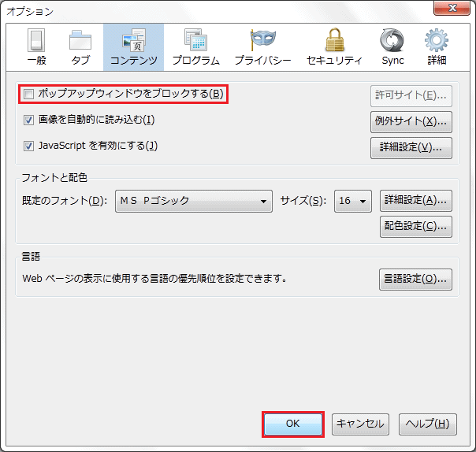Click the 言語設定(O)... button
Viewport: 476px width, 452px height.
point(415,279)
